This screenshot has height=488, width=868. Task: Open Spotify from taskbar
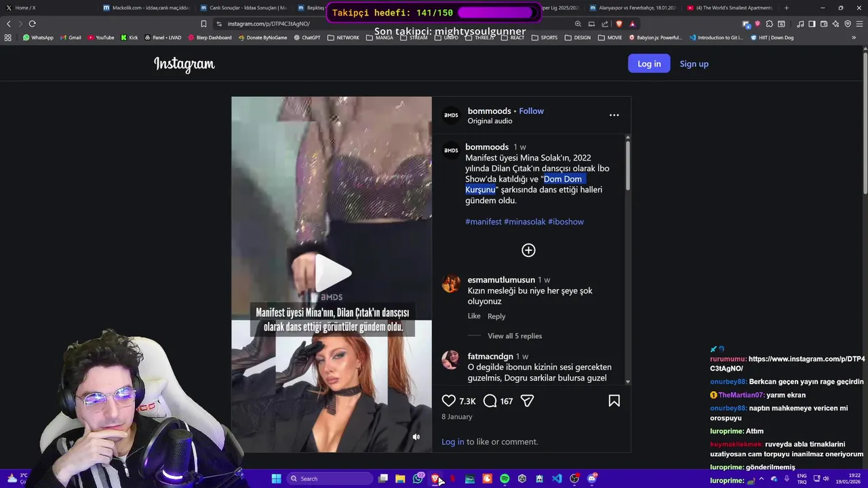(x=505, y=479)
